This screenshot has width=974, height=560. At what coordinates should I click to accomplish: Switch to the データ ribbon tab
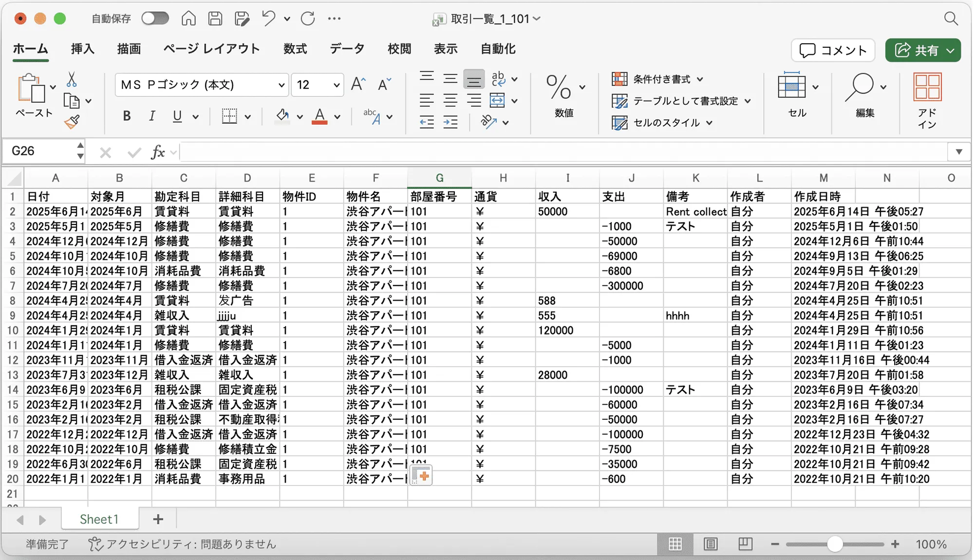pyautogui.click(x=347, y=49)
